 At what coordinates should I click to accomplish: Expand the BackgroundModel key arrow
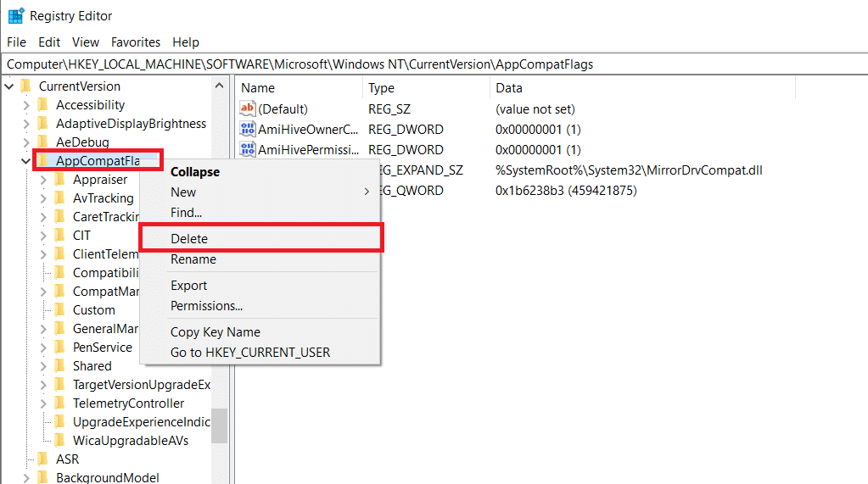coord(26,478)
